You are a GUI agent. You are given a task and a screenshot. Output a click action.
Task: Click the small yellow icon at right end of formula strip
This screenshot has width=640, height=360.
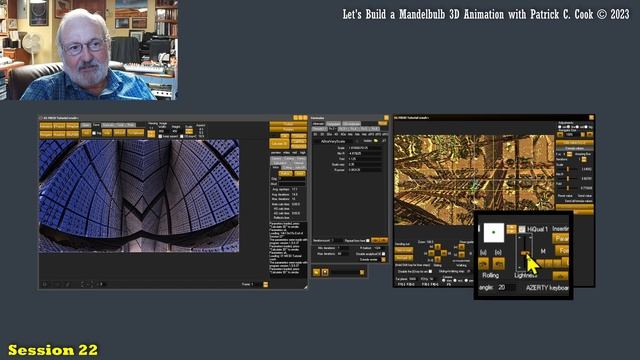[362, 272]
